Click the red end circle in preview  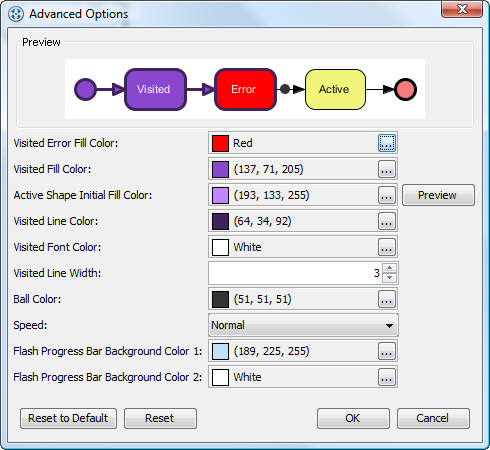click(405, 89)
